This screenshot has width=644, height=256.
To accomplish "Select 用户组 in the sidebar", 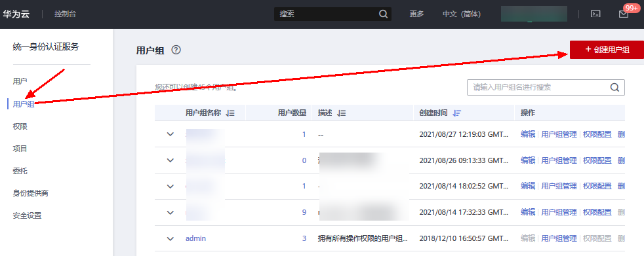I will click(x=24, y=104).
